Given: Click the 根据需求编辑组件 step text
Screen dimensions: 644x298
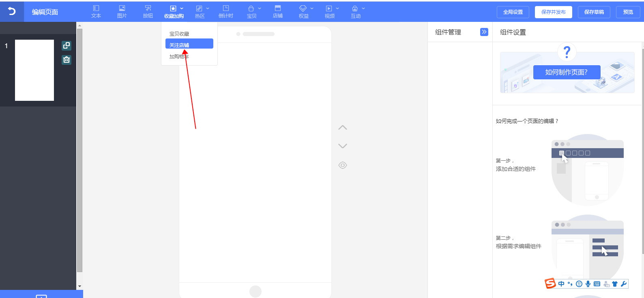Looking at the screenshot, I should (x=519, y=246).
